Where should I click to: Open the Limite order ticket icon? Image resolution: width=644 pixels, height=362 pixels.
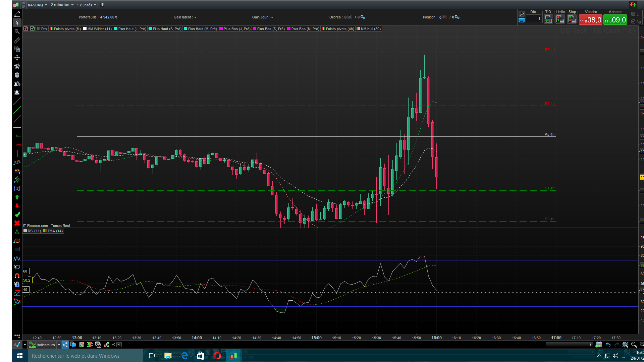tap(560, 19)
